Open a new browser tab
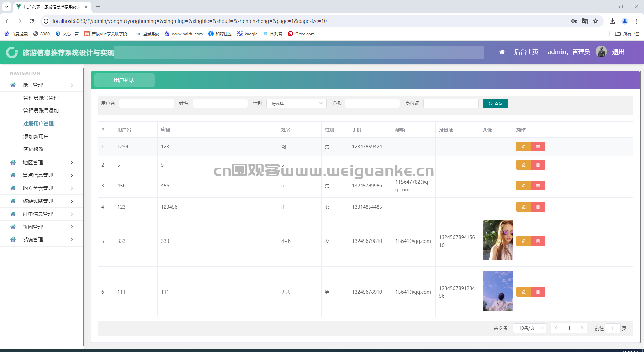The image size is (644, 352). coord(98,7)
